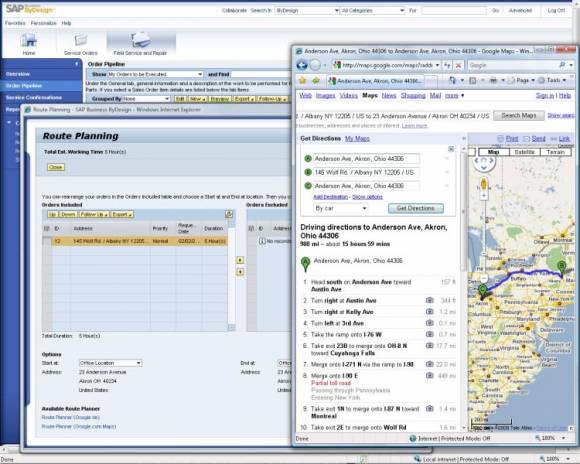Click the map zoom slider track
580x464 pixels.
point(484,237)
